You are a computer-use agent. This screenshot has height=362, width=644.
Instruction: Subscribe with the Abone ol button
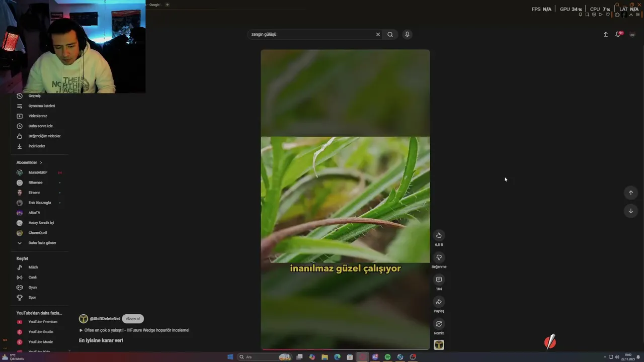point(133,319)
